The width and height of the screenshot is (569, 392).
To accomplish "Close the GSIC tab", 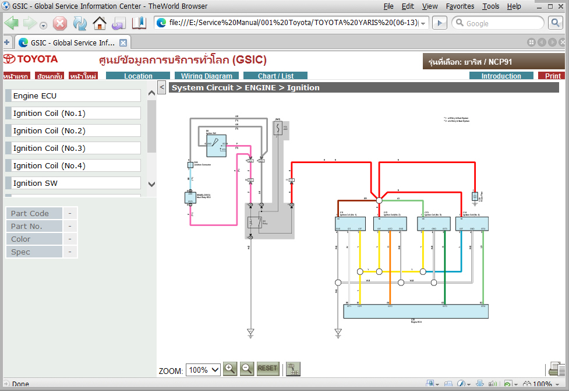I will coord(123,43).
